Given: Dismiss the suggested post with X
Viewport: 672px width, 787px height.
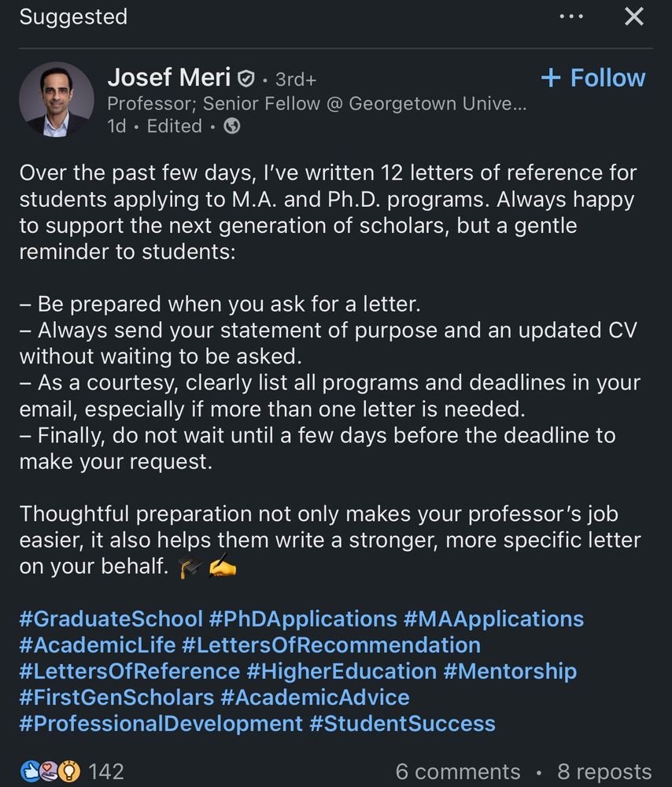Looking at the screenshot, I should 633,17.
